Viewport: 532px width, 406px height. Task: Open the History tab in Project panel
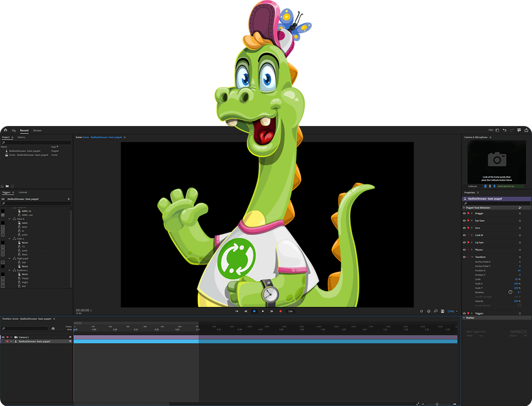[x=21, y=137]
